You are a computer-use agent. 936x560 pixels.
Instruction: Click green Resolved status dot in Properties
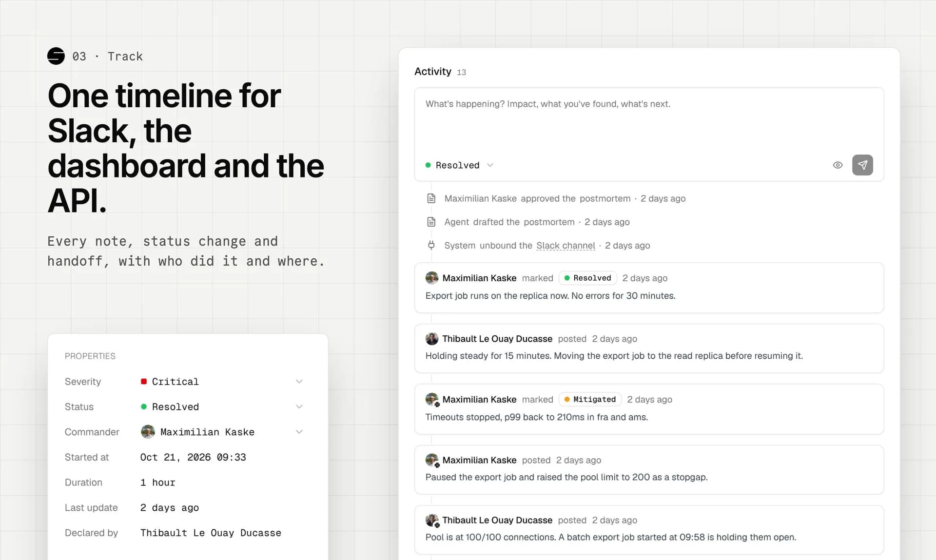tap(144, 406)
